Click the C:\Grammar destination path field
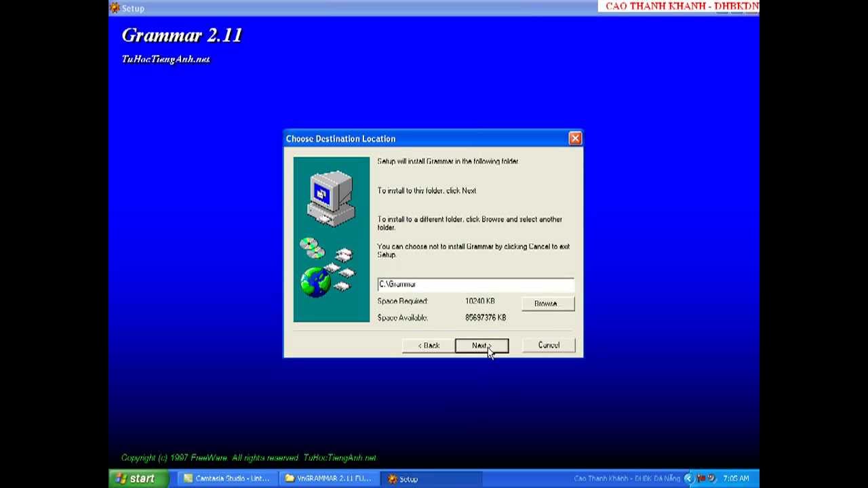The width and height of the screenshot is (868, 488). 475,285
